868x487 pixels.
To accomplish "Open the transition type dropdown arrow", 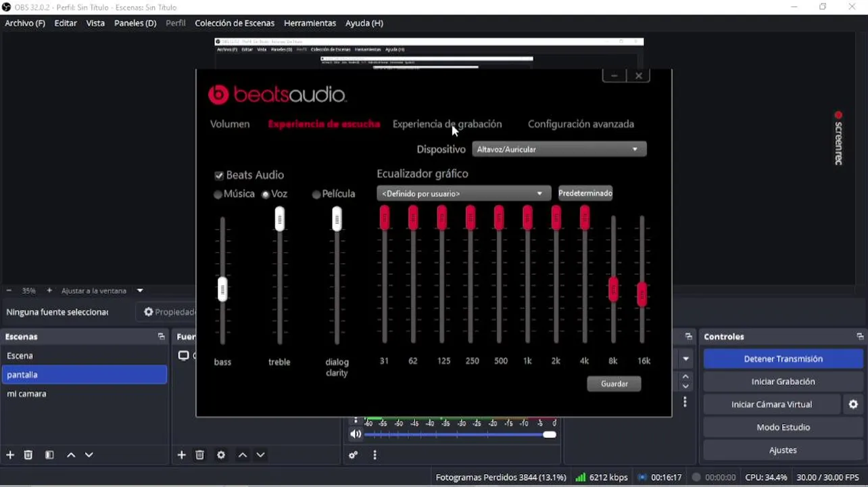I will [x=686, y=359].
